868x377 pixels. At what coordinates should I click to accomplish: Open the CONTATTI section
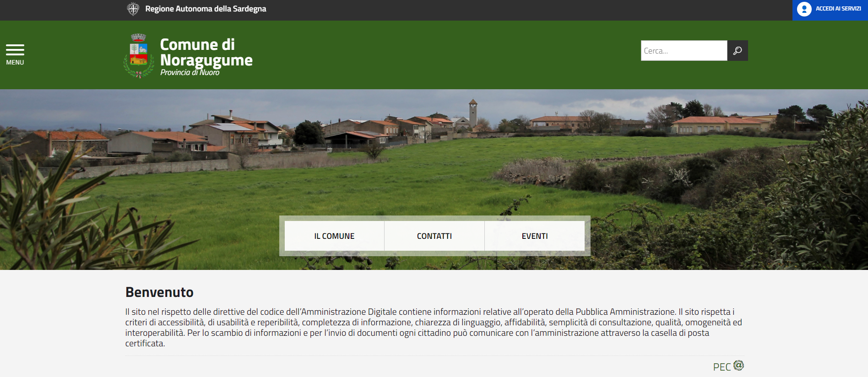[434, 236]
